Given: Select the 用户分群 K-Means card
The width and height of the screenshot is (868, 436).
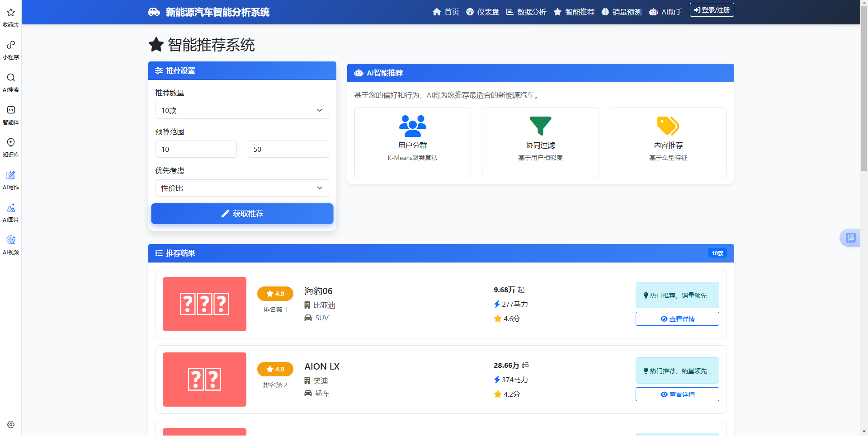Looking at the screenshot, I should 413,142.
